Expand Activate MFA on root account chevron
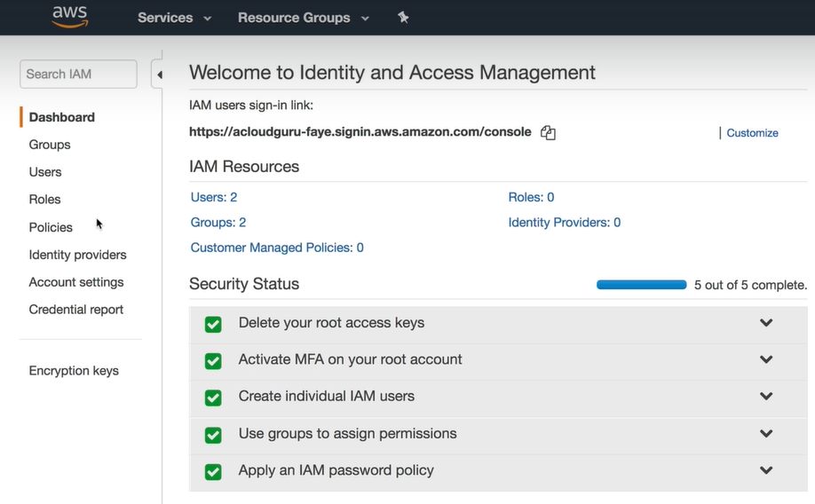This screenshot has width=815, height=504. click(766, 359)
